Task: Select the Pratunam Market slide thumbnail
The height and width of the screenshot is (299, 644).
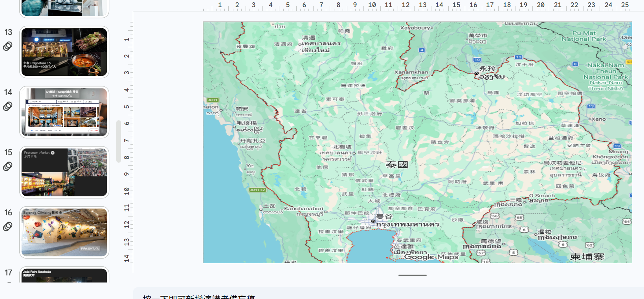Action: tap(64, 172)
